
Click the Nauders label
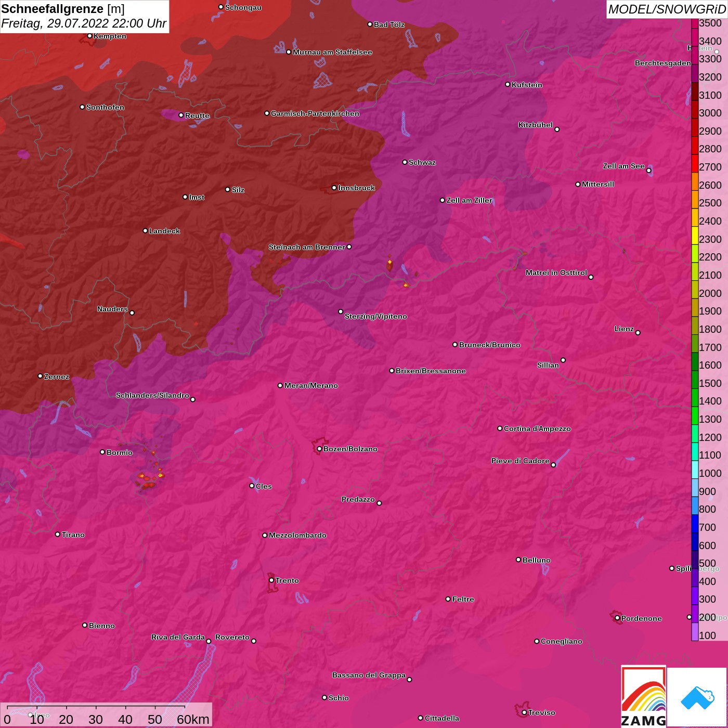(112, 309)
